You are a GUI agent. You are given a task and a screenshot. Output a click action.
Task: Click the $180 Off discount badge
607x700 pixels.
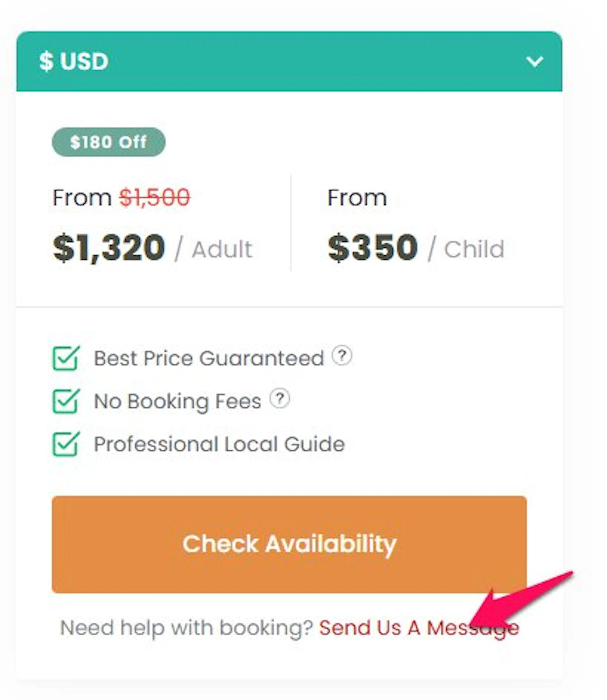tap(109, 142)
